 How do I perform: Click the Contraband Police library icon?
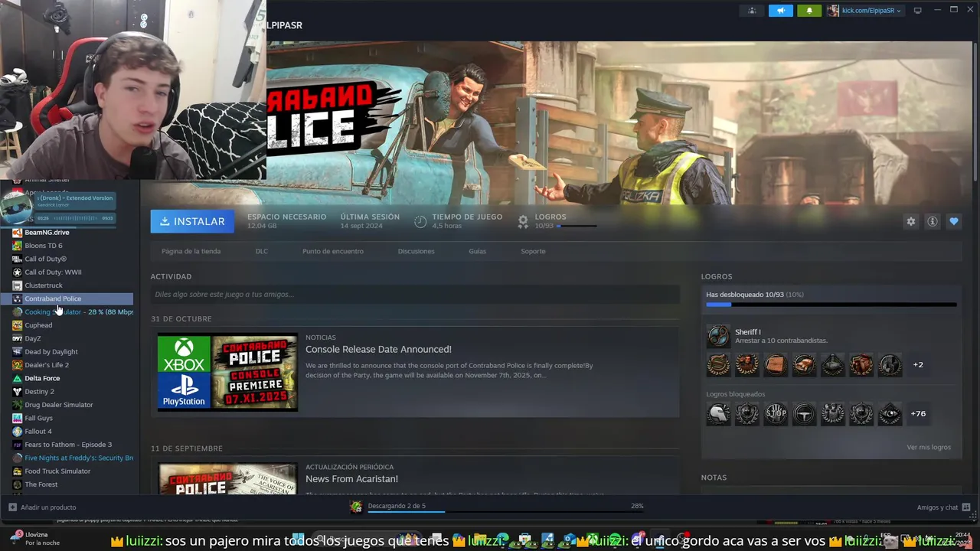coord(18,298)
